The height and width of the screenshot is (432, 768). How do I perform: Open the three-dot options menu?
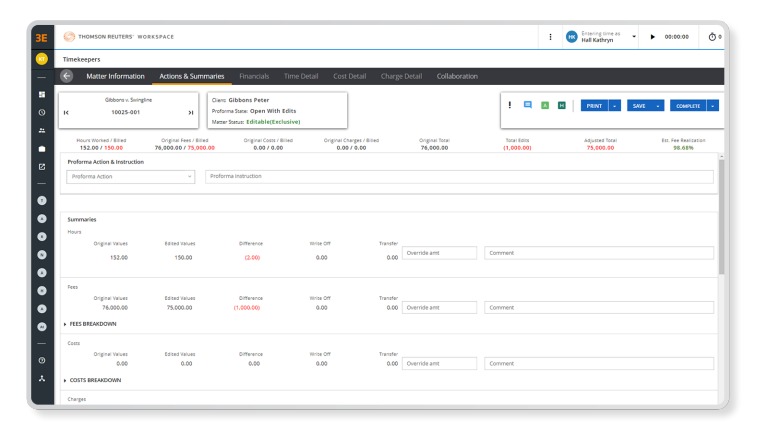coord(550,37)
